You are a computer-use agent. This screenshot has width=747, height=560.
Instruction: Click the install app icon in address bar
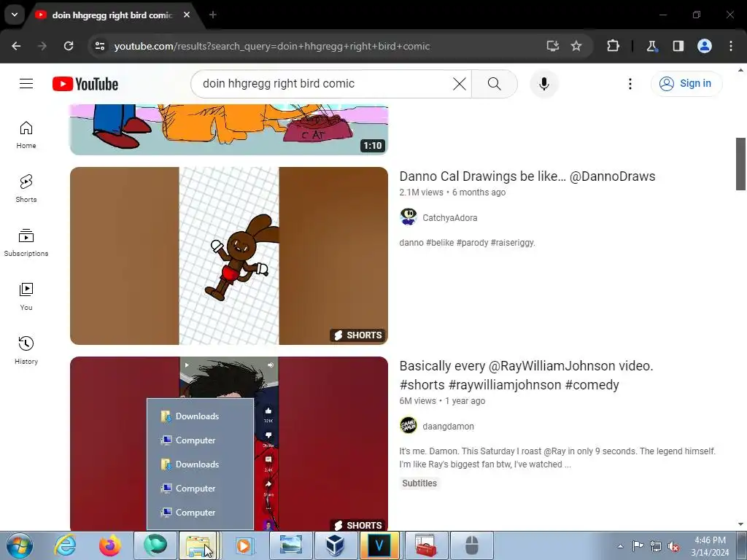pos(553,46)
